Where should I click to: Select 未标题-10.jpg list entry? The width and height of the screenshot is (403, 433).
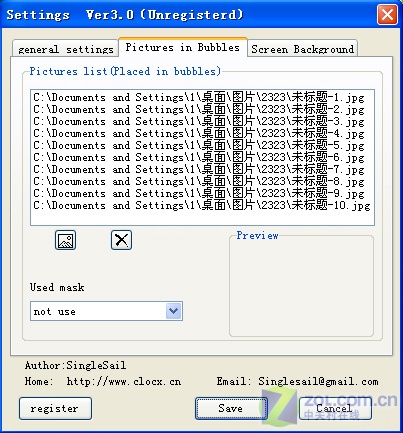click(x=202, y=205)
